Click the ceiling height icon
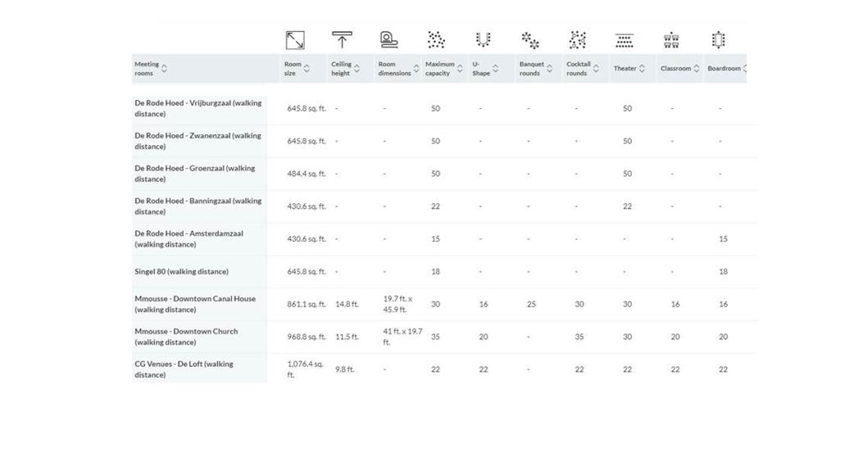Image resolution: width=868 pixels, height=453 pixels. [x=342, y=40]
